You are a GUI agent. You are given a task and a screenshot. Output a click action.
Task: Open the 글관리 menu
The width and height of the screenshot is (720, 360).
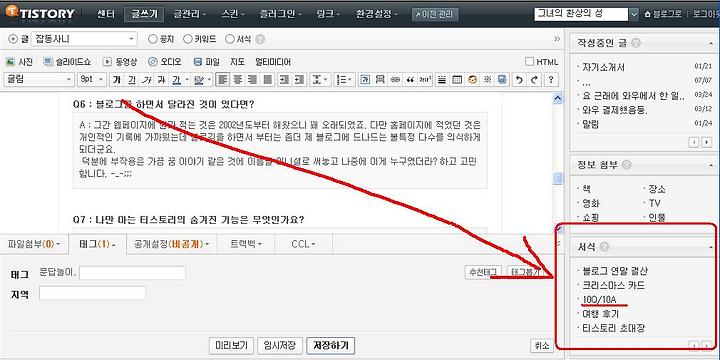189,14
